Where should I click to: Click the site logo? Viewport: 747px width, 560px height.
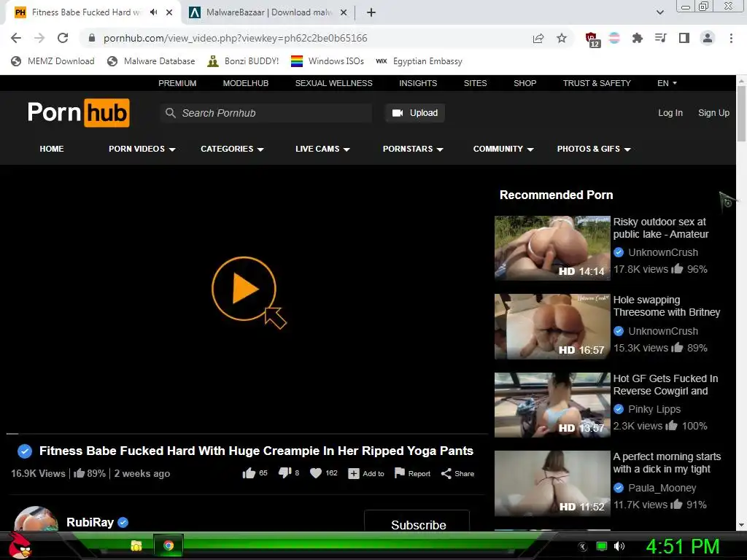coord(79,113)
